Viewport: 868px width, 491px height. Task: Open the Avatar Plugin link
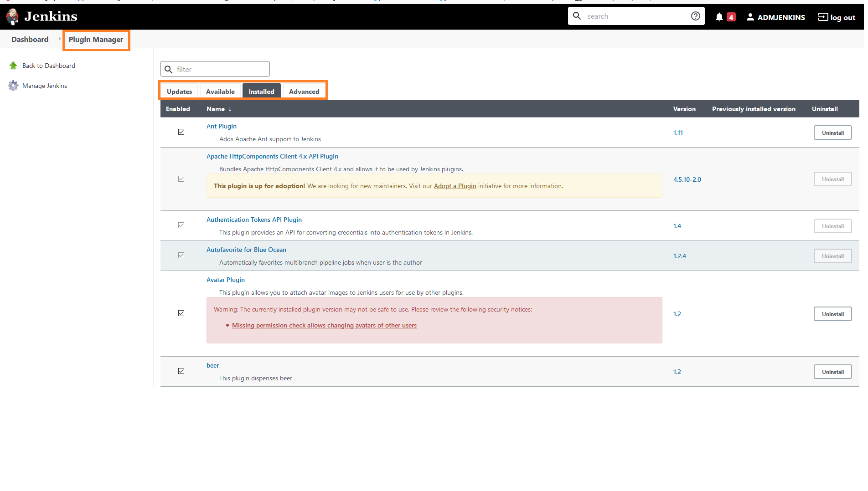(x=226, y=280)
